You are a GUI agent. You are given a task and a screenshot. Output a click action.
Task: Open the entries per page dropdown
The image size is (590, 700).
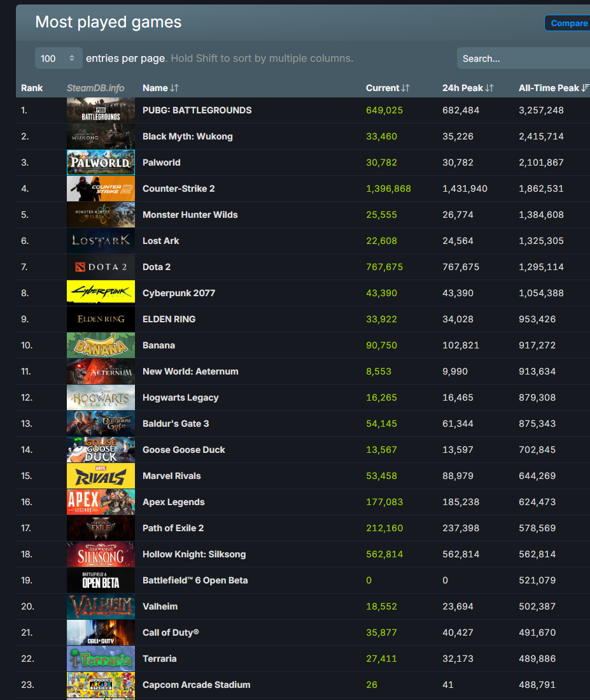59,59
